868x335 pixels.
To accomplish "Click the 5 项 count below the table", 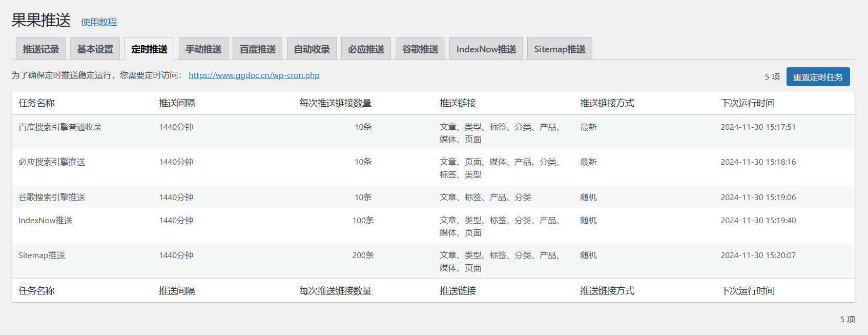I will click(x=848, y=319).
